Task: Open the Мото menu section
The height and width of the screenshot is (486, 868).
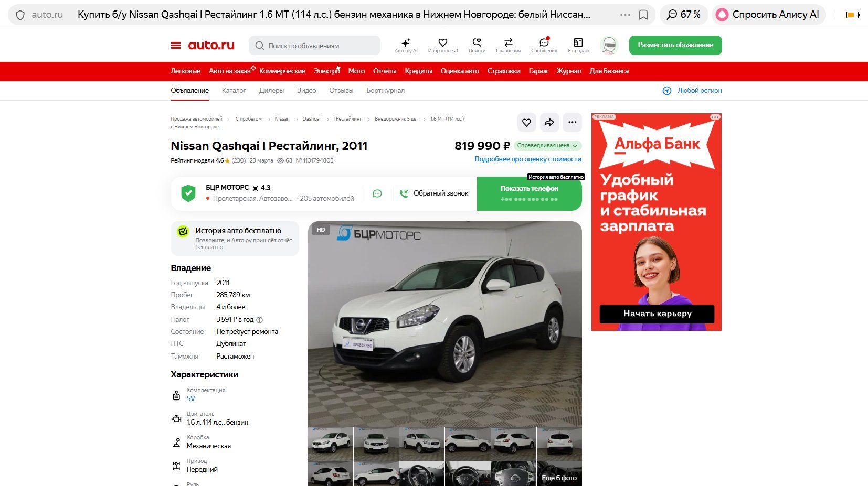Action: 356,71
